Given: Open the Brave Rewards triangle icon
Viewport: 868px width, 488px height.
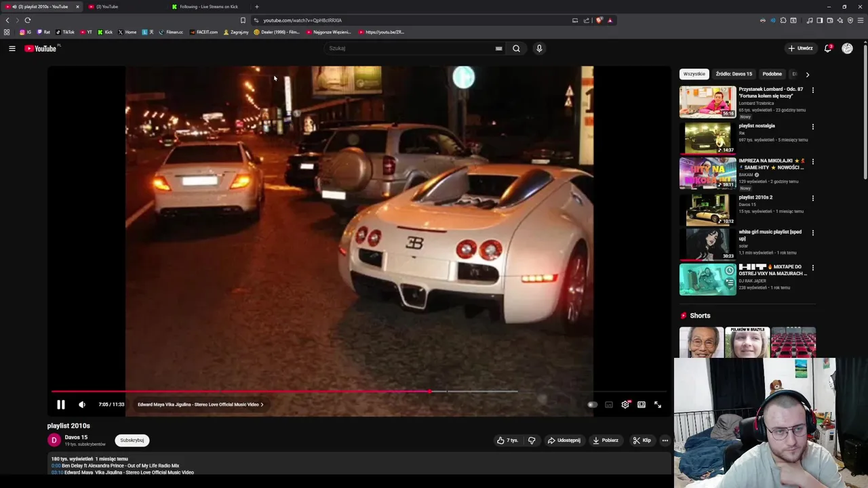Looking at the screenshot, I should pos(610,20).
